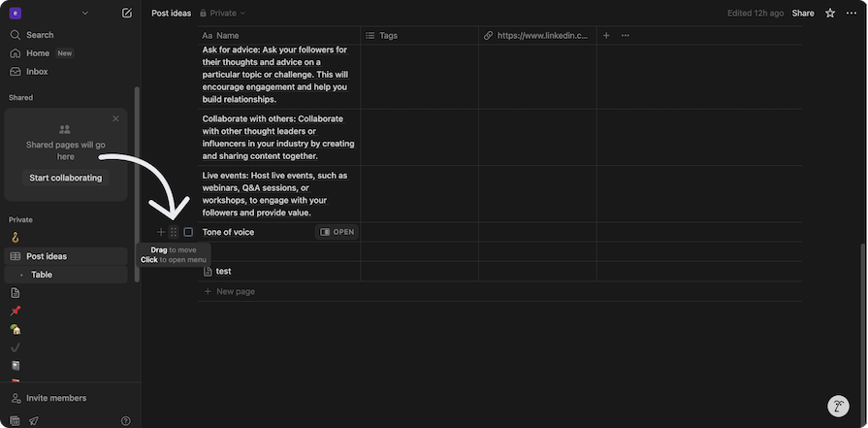Dismiss the Shared pages hint box
The image size is (868, 428).
click(x=115, y=118)
